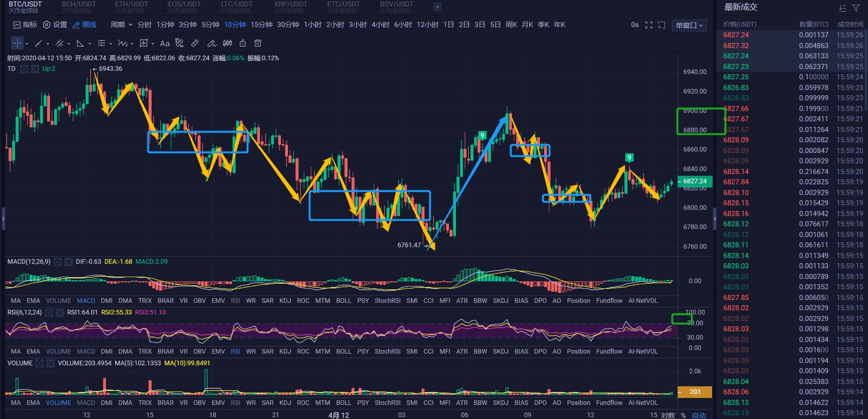Open the 指标 indicators menu

[x=25, y=25]
